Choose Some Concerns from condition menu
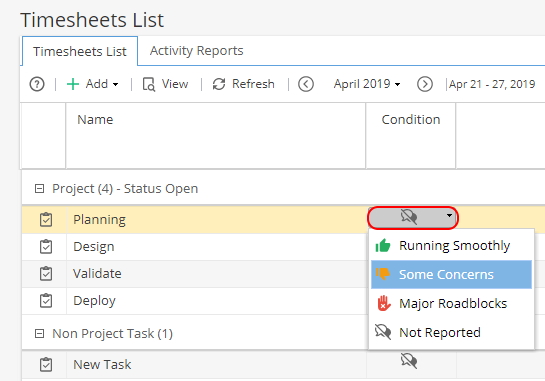The width and height of the screenshot is (545, 381). pos(451,275)
